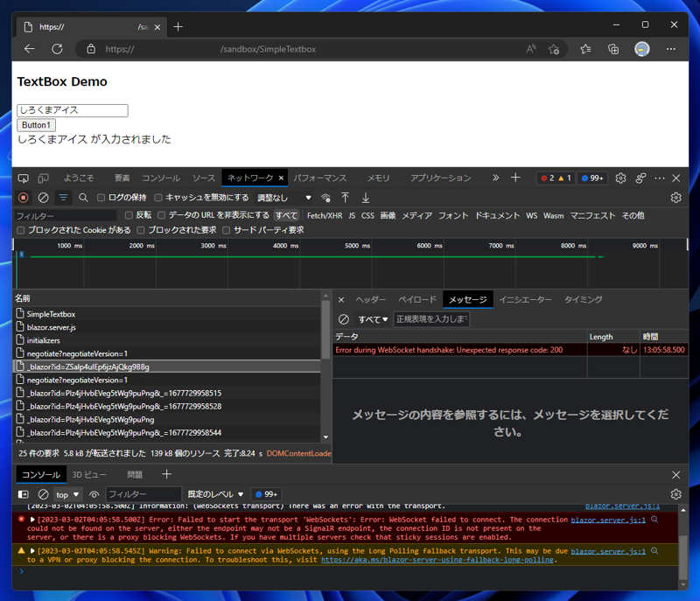This screenshot has height=601, width=700.
Task: Create live expression eye icon
Action: (94, 494)
